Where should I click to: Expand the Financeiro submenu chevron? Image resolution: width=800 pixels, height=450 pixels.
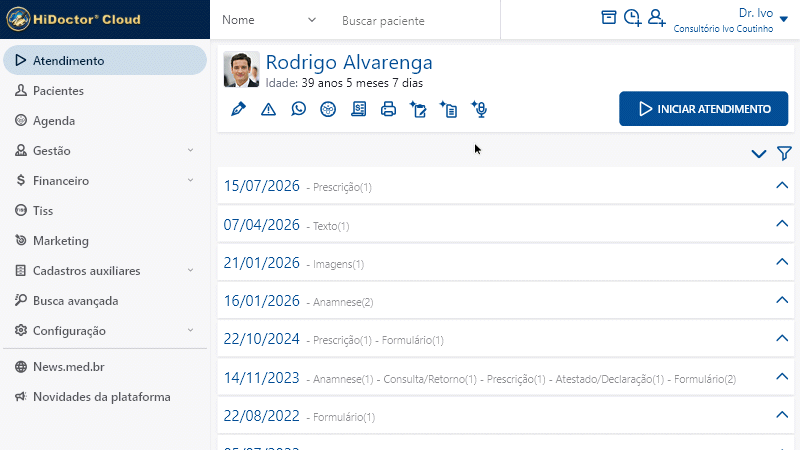point(190,180)
